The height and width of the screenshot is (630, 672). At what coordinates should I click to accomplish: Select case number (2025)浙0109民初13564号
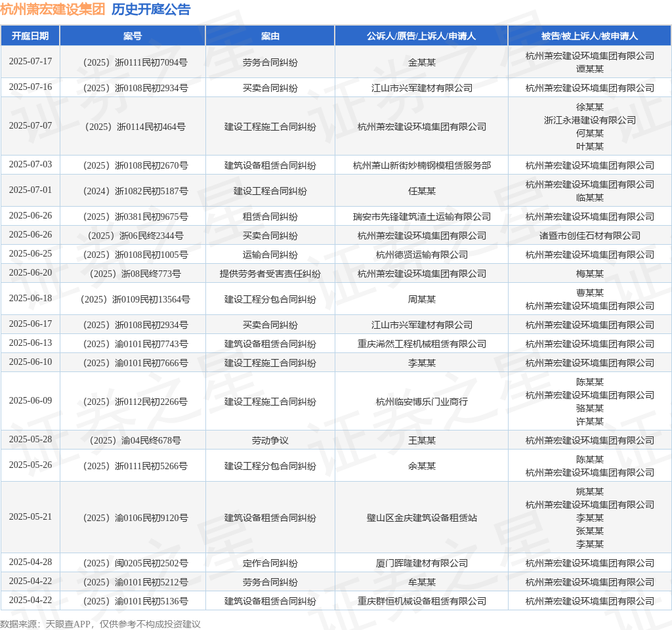pyautogui.click(x=135, y=299)
